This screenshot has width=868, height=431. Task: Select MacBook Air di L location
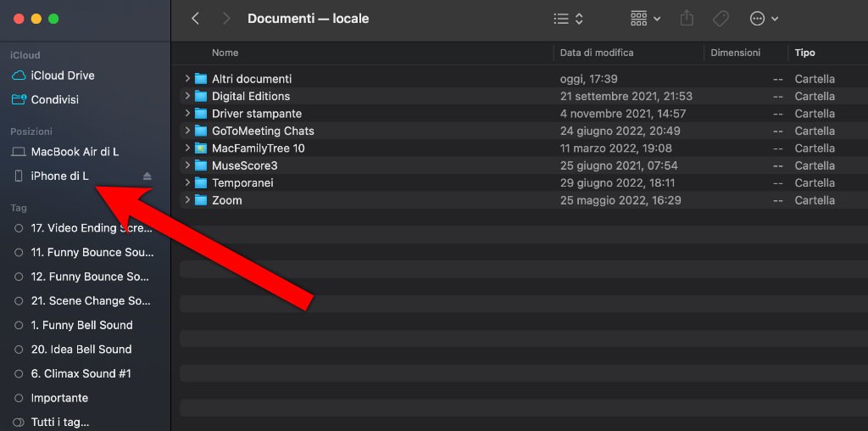[65, 152]
